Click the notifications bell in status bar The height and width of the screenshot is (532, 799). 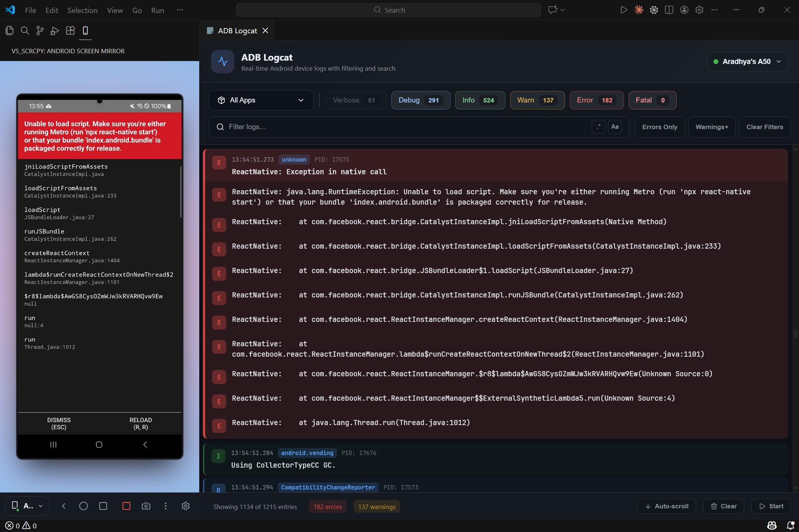coord(790,525)
